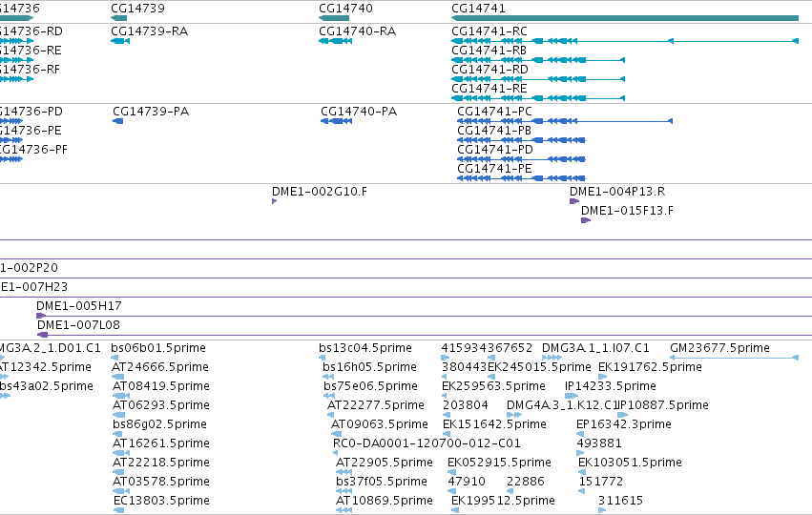Click protein CG14736-PF label

coord(33,150)
